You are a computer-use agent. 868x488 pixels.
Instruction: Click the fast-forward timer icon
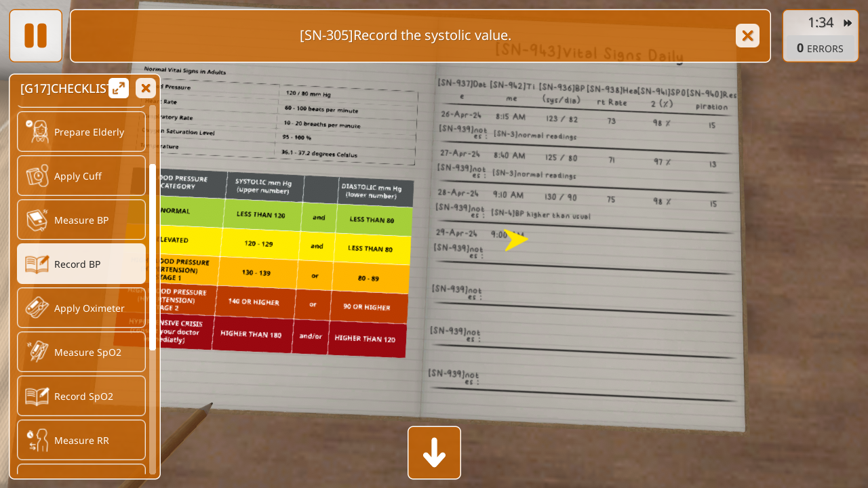pos(848,23)
